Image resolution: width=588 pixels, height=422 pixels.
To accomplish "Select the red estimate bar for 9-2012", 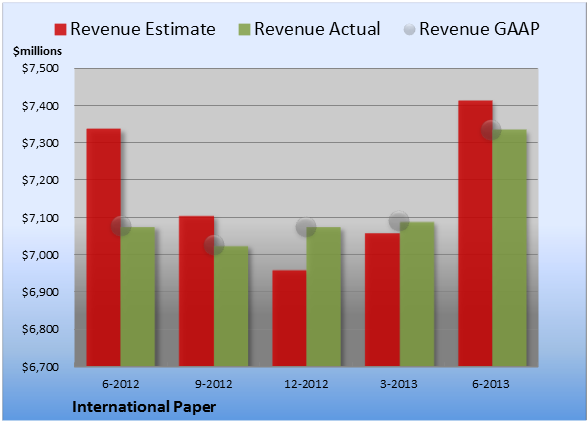I will click(196, 291).
